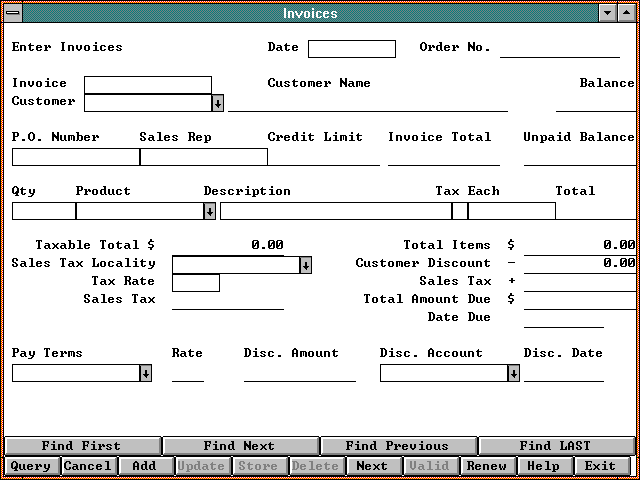This screenshot has width=640, height=480.
Task: Expand the Disc. Account dropdown
Action: pos(513,373)
